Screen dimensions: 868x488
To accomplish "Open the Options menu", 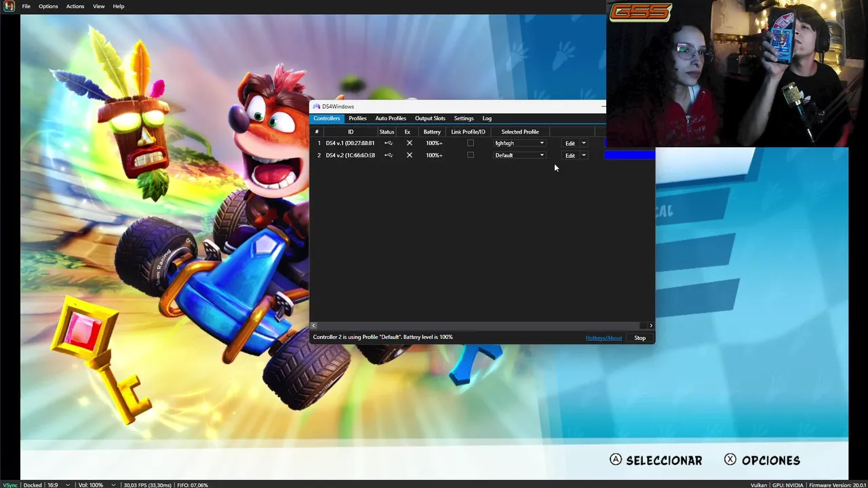I will pos(48,6).
